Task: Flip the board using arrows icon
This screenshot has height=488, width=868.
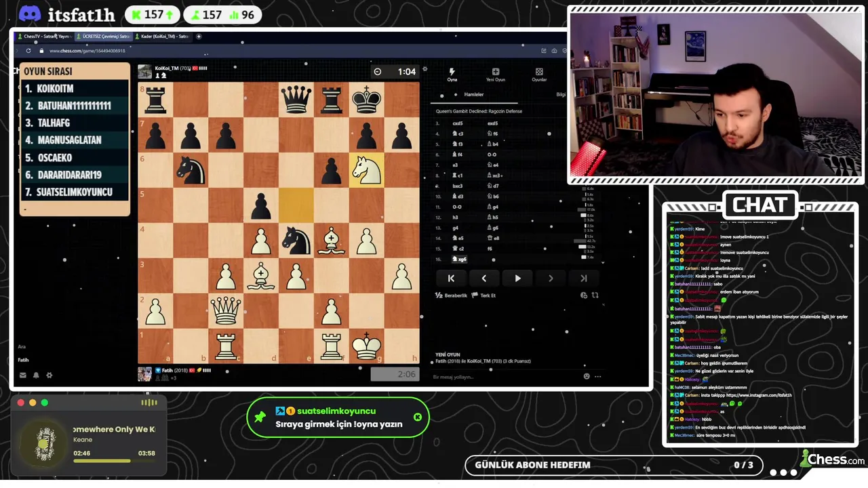Action: [595, 296]
